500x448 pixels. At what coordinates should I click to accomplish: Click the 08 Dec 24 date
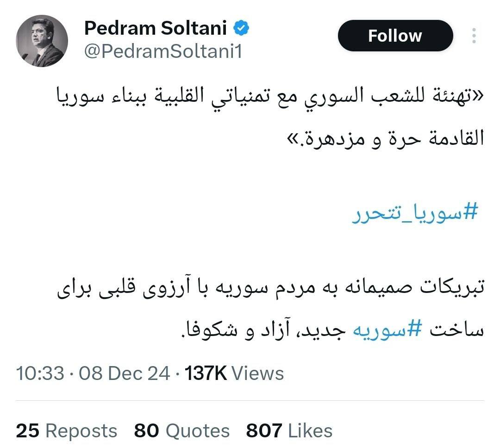click(124, 373)
